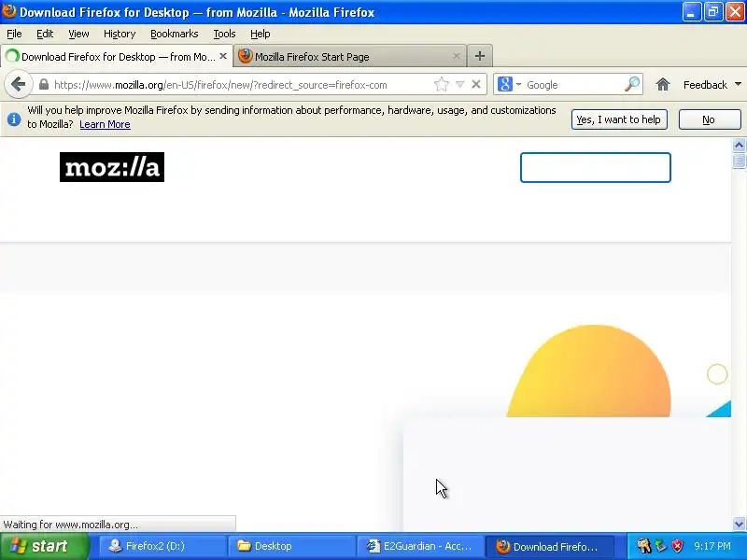Click the small circle icon near scrollbar
Screen dimensions: 747x560
pos(716,374)
